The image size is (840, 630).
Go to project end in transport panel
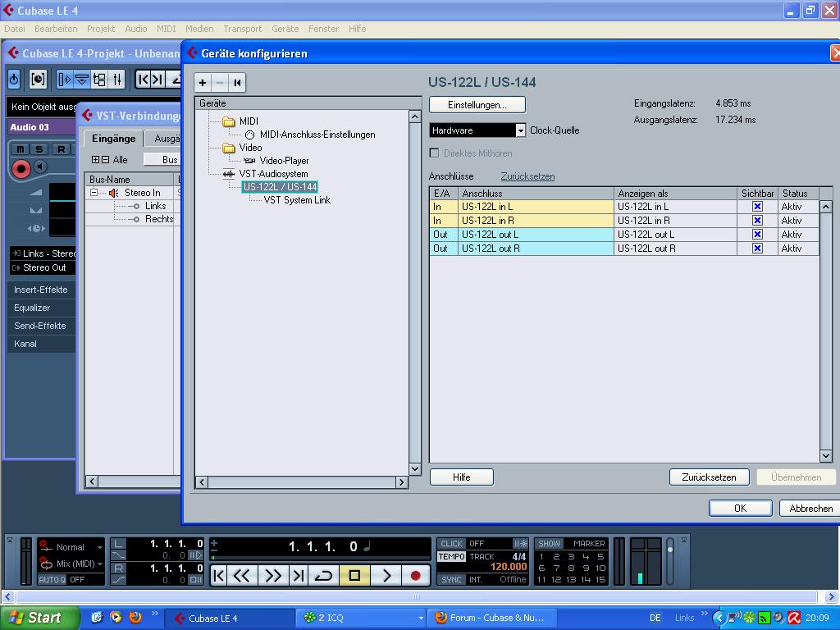[x=298, y=576]
